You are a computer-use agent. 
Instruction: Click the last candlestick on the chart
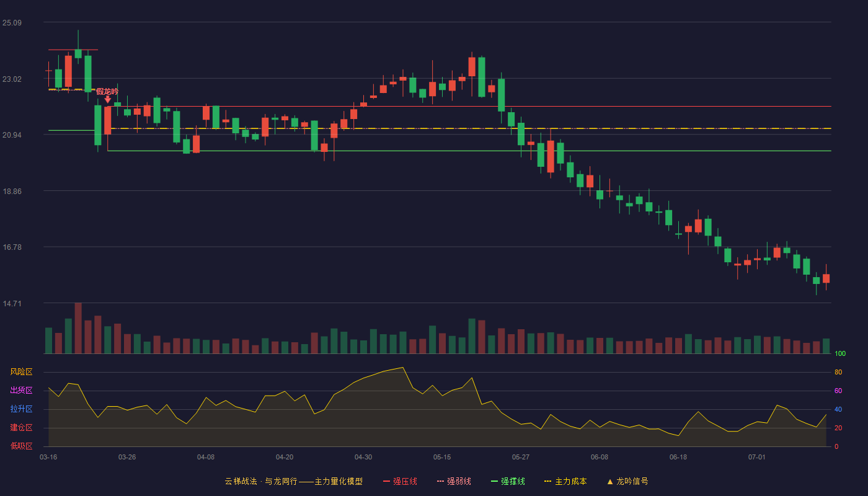[x=826, y=278]
